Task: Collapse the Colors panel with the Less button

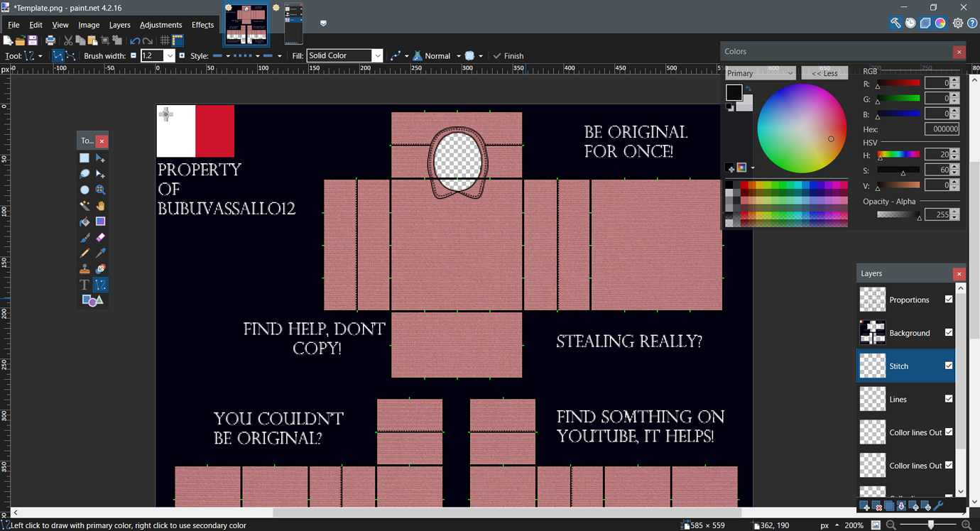Action: pyautogui.click(x=824, y=72)
